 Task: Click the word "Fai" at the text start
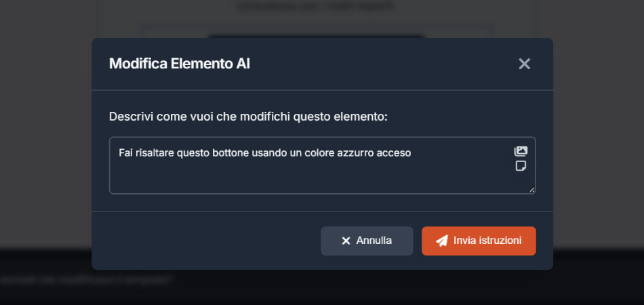[x=126, y=152]
